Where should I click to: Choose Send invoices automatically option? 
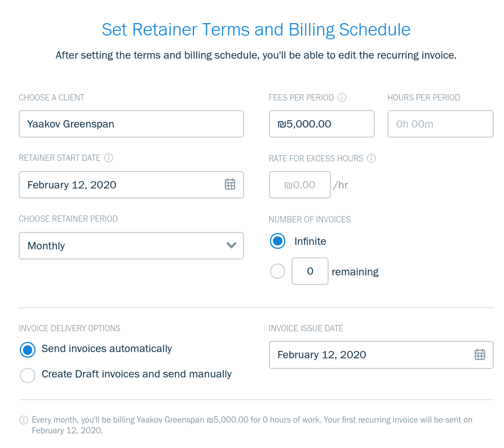tap(28, 349)
